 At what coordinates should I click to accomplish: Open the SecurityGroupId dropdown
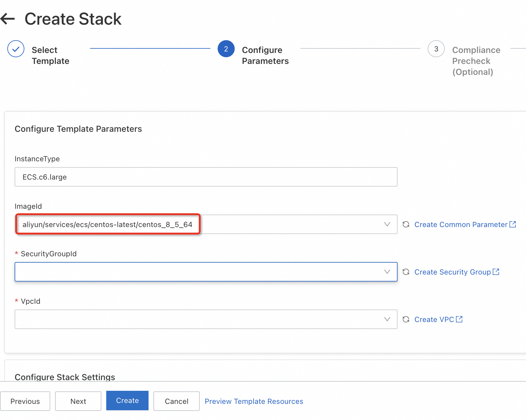[387, 272]
